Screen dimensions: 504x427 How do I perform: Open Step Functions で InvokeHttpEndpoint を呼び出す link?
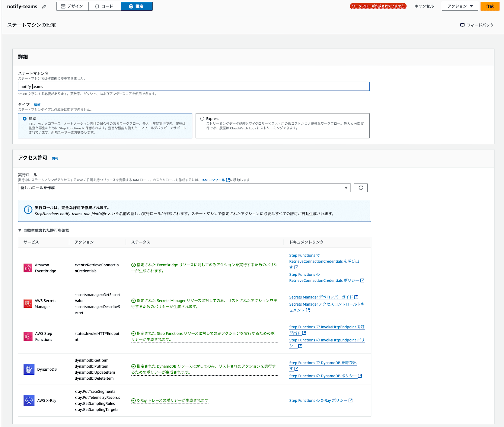click(x=327, y=330)
